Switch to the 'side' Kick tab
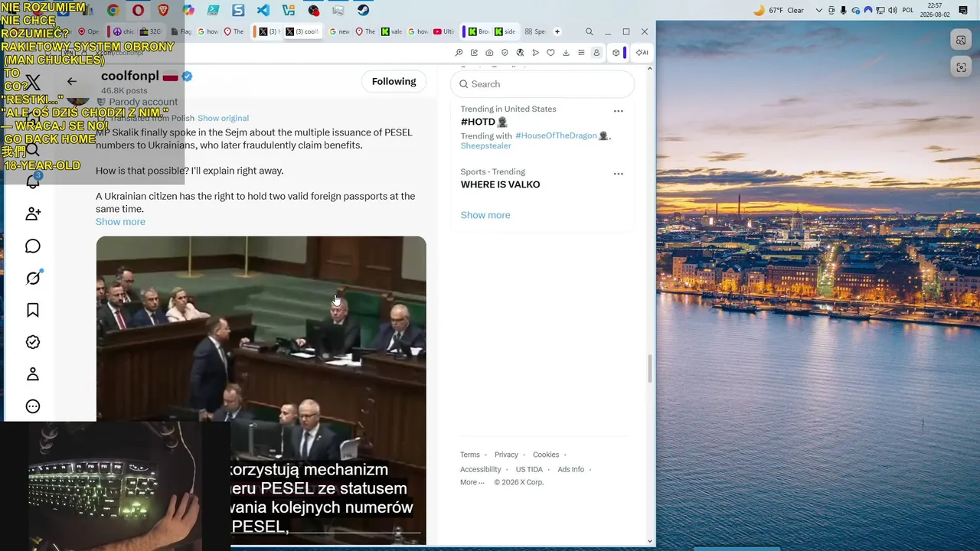Image resolution: width=980 pixels, height=551 pixels. (505, 31)
